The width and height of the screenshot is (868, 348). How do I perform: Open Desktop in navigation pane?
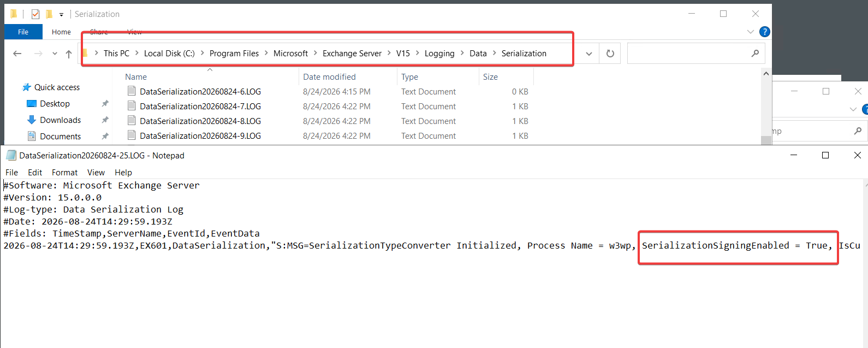coord(55,104)
